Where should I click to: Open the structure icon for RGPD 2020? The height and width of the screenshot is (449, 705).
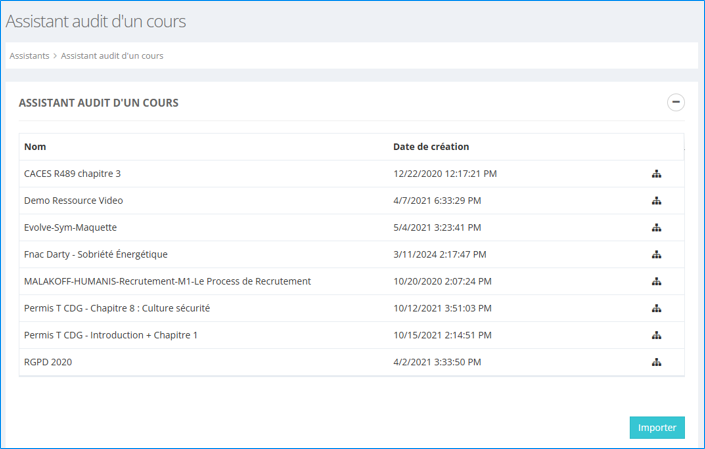click(x=657, y=362)
